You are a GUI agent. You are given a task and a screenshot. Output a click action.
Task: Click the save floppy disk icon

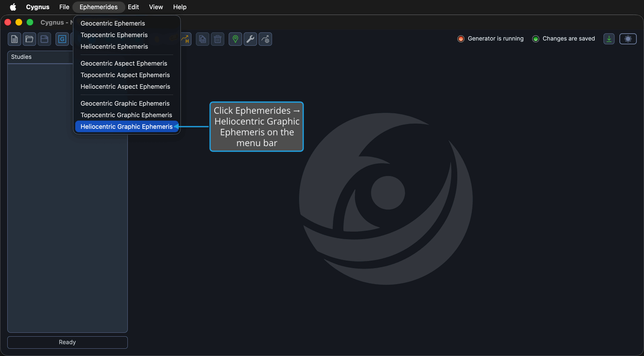(44, 39)
